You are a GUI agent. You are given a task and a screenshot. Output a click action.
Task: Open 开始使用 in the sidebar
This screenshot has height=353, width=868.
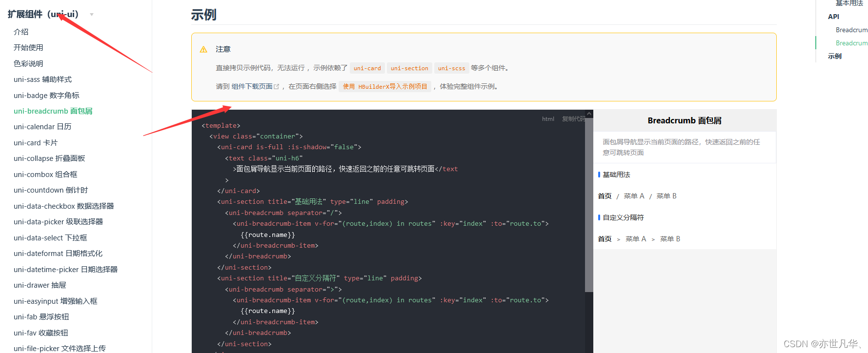point(28,47)
